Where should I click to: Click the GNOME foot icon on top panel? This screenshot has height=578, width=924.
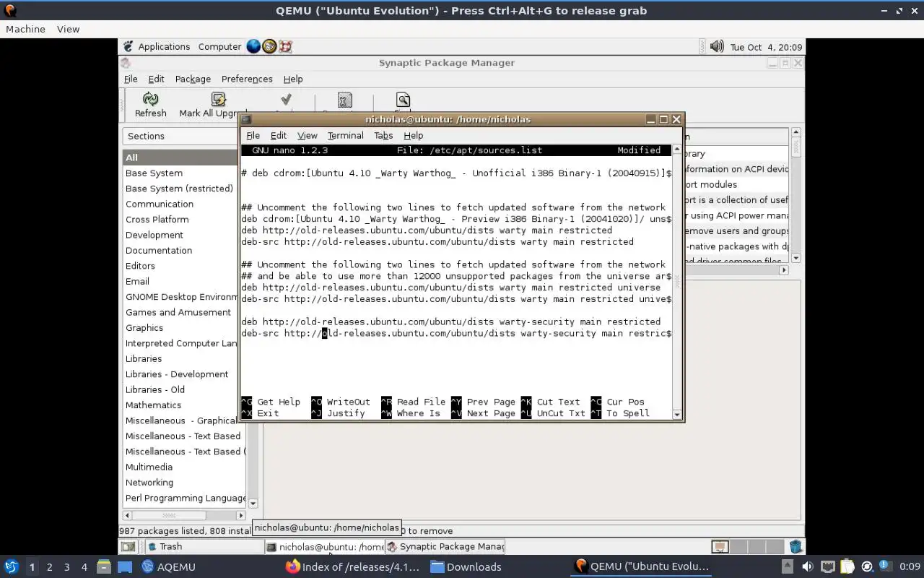tap(128, 46)
